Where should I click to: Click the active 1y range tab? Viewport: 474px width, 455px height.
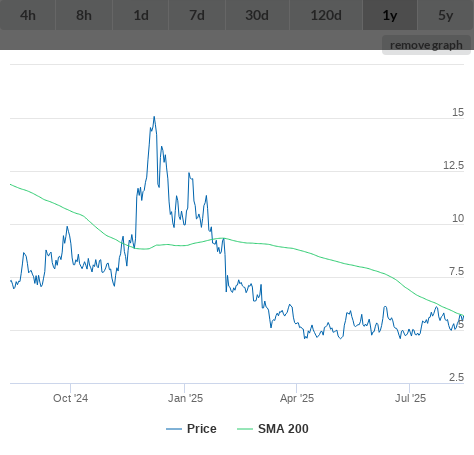coord(390,15)
